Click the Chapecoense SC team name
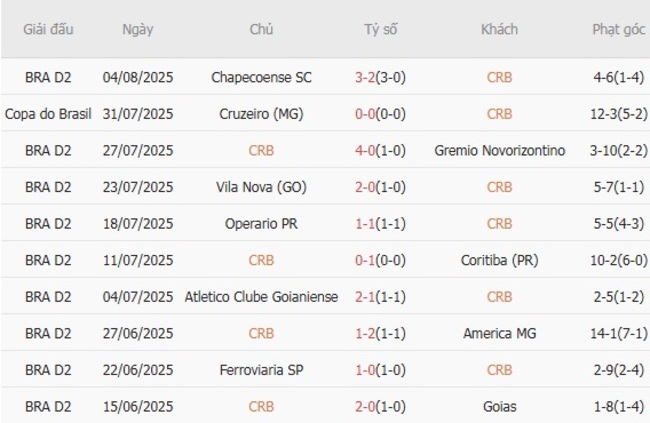 tap(261, 77)
